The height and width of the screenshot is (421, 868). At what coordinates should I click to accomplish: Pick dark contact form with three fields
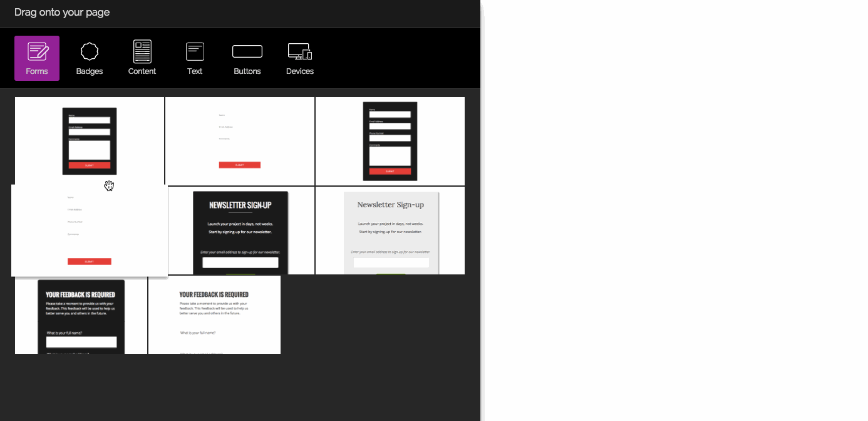90,140
